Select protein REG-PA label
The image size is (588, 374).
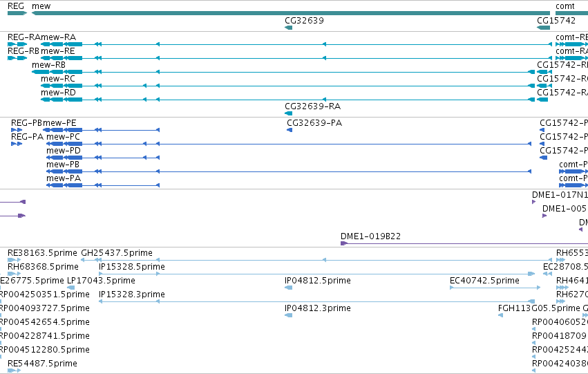point(27,137)
